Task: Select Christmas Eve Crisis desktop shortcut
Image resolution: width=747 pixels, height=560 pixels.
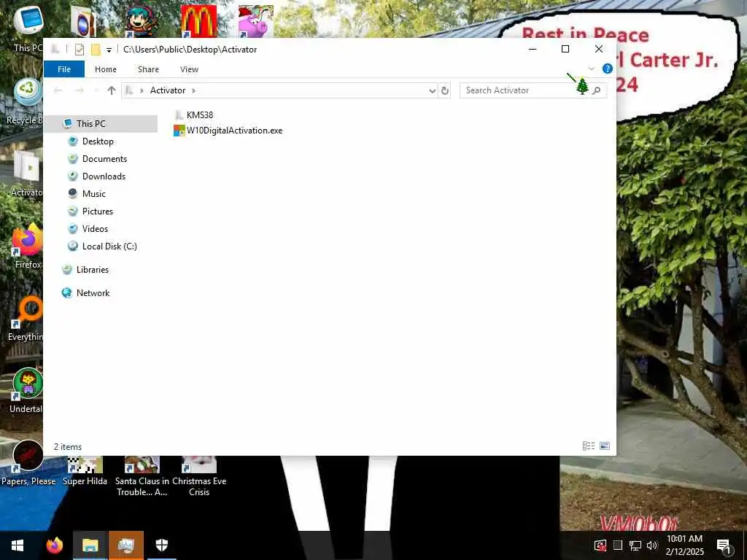Action: [x=199, y=476]
